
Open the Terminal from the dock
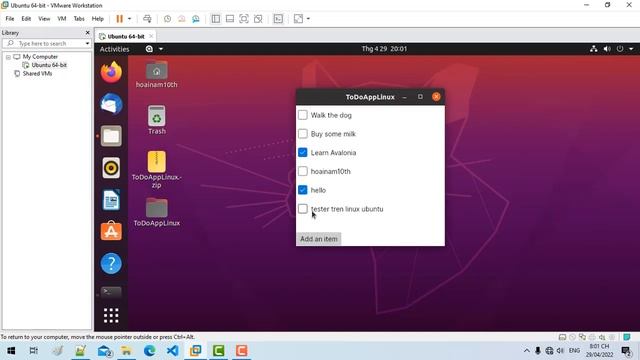pyautogui.click(x=111, y=292)
